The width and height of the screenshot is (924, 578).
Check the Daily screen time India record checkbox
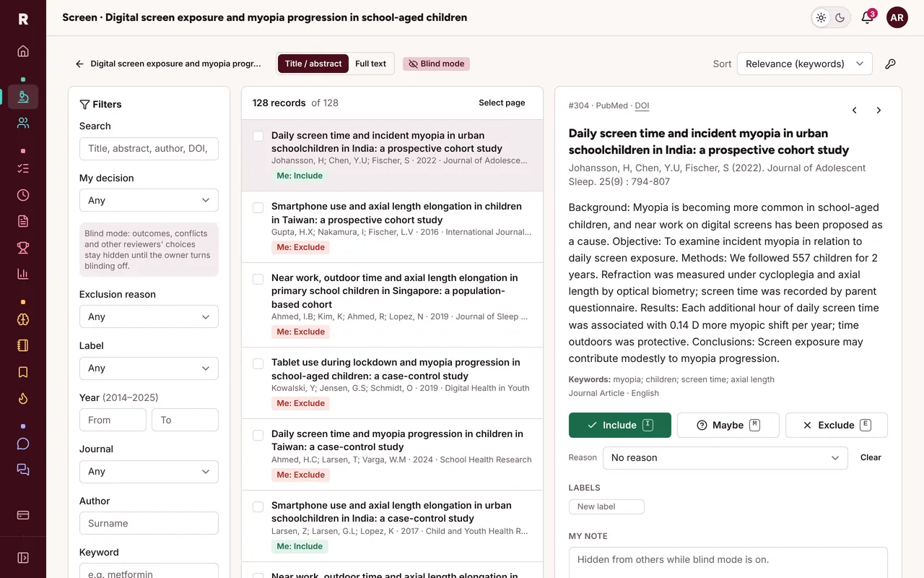coord(258,136)
